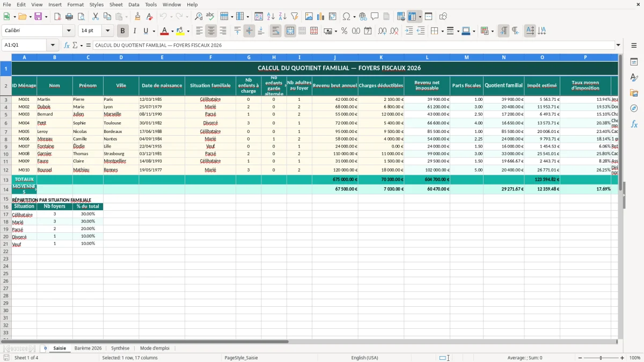The height and width of the screenshot is (362, 644).
Task: Open the Function Wizard fx icon
Action: pos(67,45)
